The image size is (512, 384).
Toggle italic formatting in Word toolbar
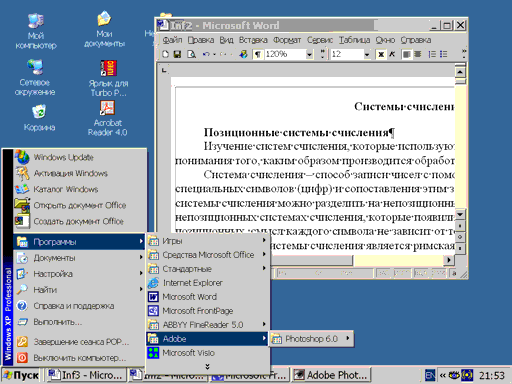pos(392,54)
